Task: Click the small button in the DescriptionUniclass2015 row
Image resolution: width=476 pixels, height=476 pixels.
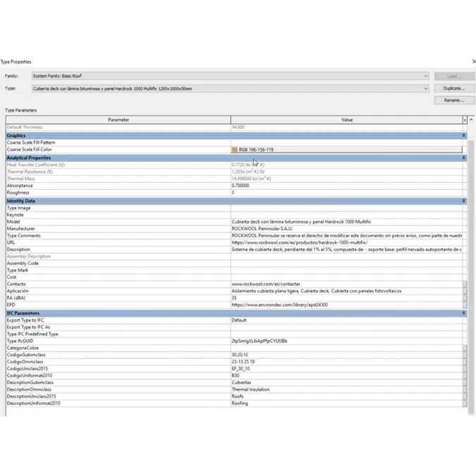Action: click(465, 396)
